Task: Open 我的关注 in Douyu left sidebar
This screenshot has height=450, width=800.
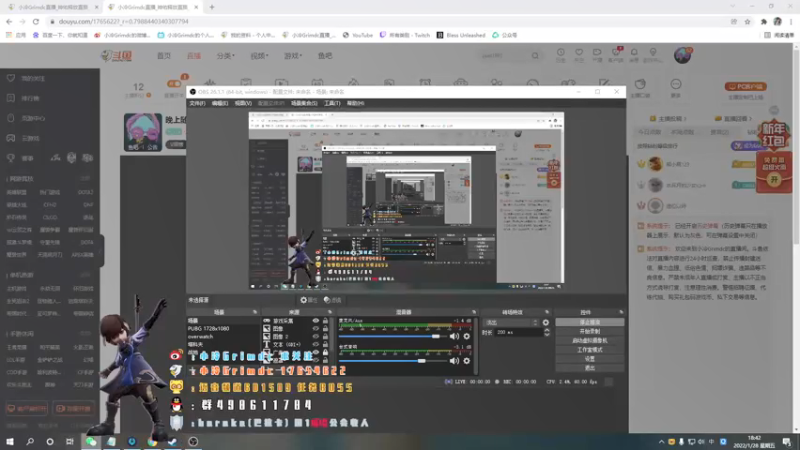Action: click(33, 79)
